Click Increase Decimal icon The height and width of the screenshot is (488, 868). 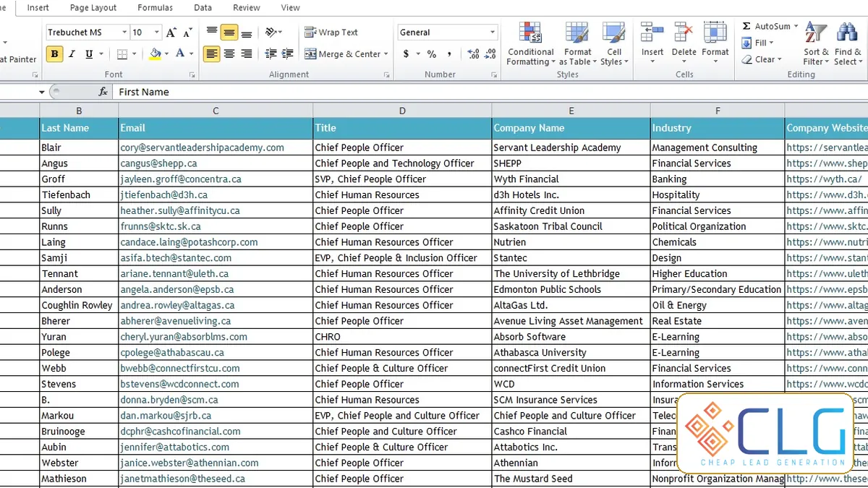[x=473, y=53]
